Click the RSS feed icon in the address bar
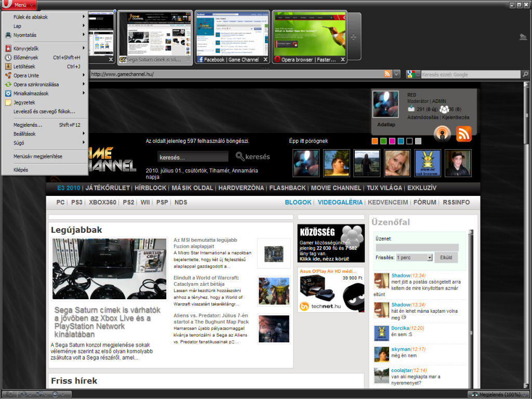Image resolution: width=532 pixels, height=399 pixels. coord(387,74)
